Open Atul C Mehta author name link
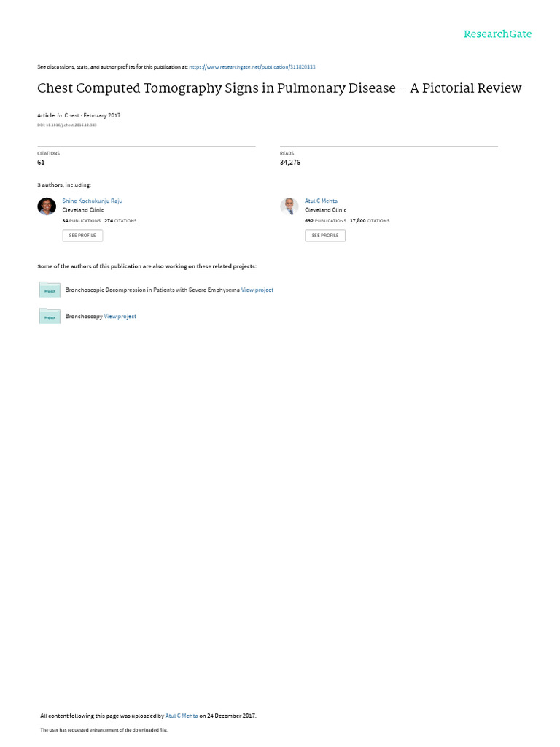The image size is (560, 747). pos(321,201)
